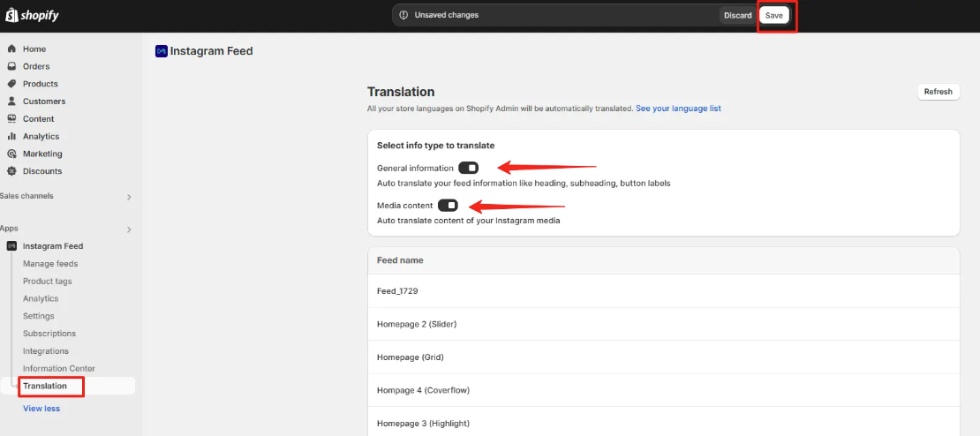Toggle Media content translation switch
This screenshot has width=980, height=436.
click(449, 206)
